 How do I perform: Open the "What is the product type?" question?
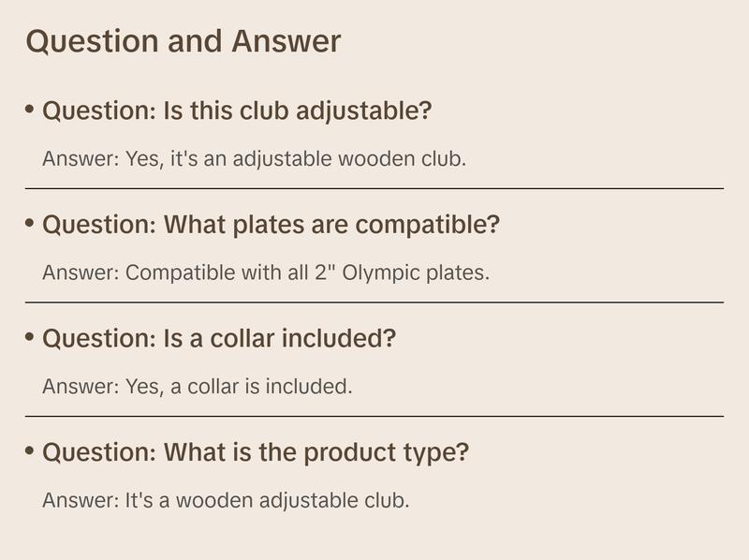(x=256, y=452)
